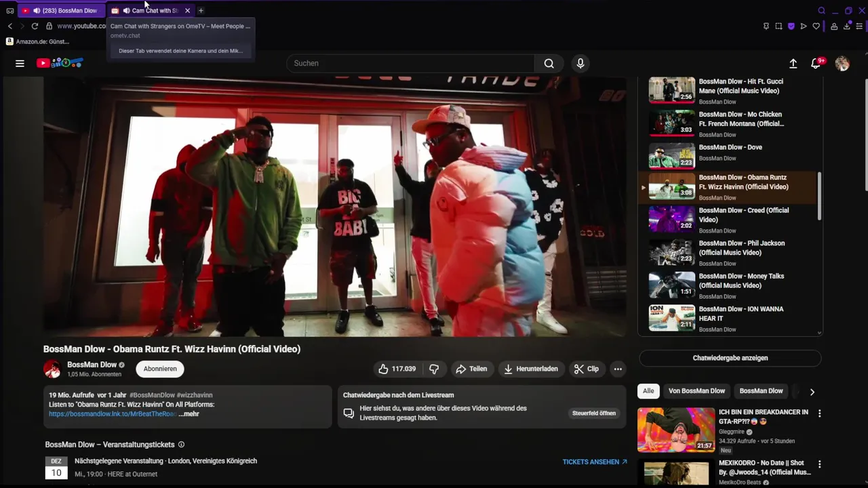868x488 pixels.
Task: Start voice search with microphone icon
Action: click(580, 63)
